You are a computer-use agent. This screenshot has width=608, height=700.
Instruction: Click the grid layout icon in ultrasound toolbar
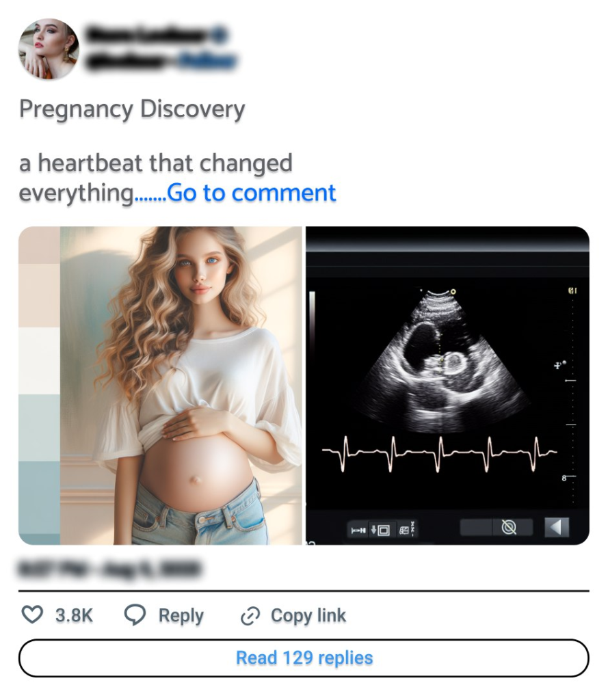pos(404,530)
